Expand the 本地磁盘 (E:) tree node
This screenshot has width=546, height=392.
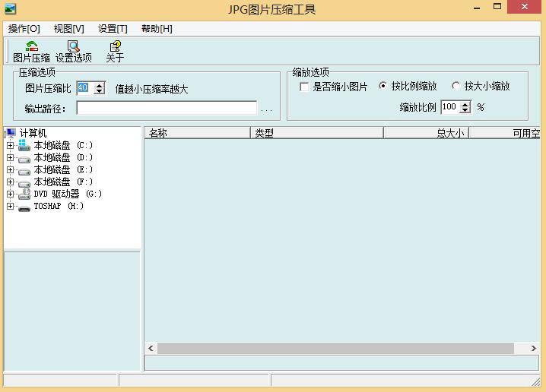point(10,169)
